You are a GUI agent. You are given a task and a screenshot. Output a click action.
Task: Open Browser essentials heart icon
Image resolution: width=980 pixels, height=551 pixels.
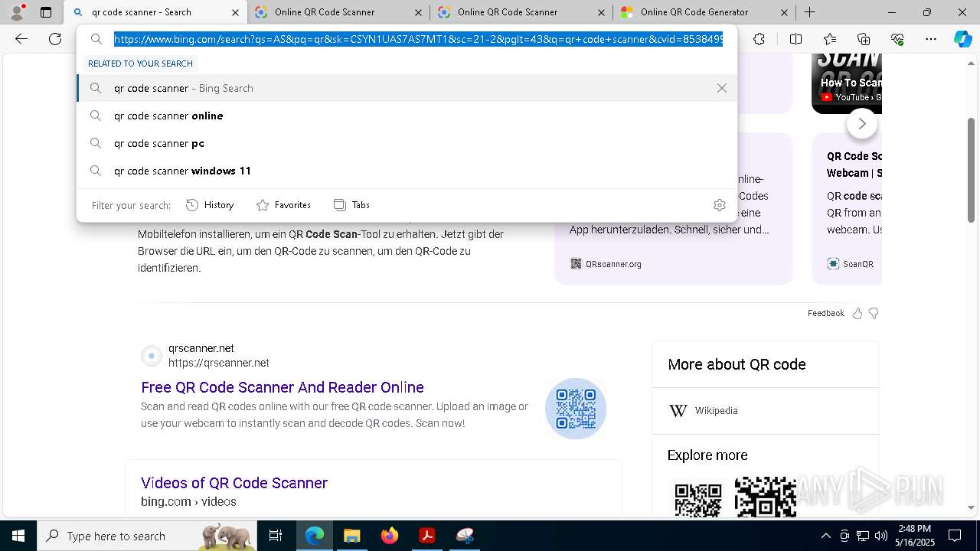click(x=897, y=39)
